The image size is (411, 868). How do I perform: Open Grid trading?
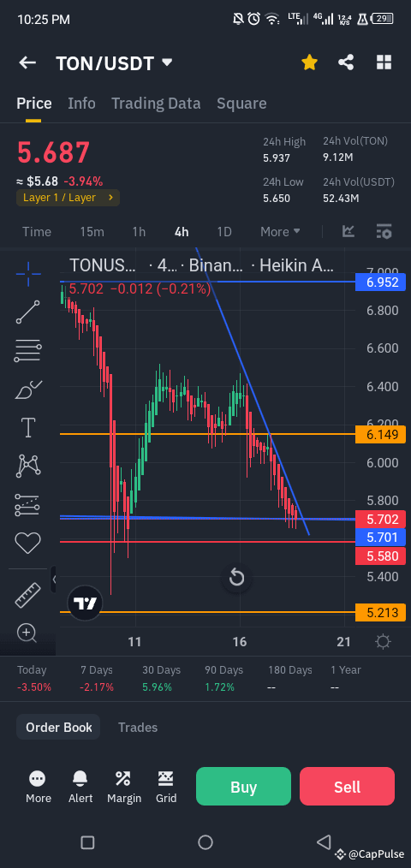click(x=166, y=787)
